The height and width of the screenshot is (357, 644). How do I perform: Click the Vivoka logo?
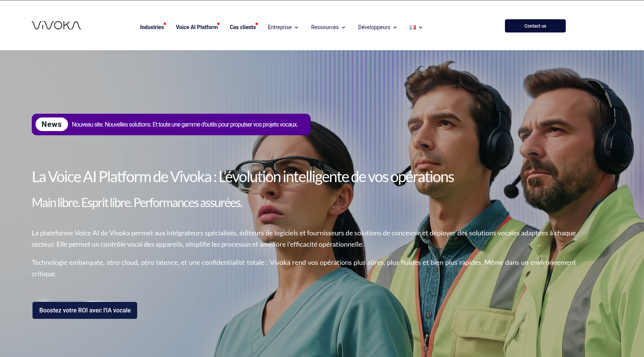click(x=56, y=25)
